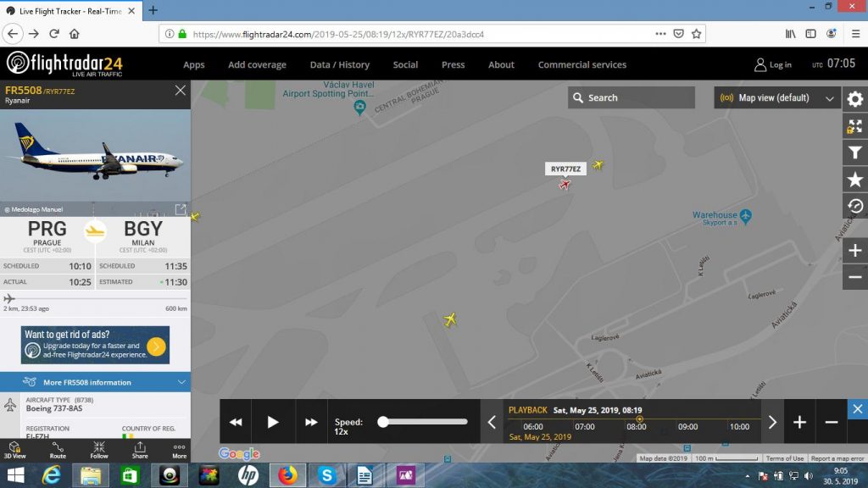
Task: Play the flight playback
Action: point(273,422)
